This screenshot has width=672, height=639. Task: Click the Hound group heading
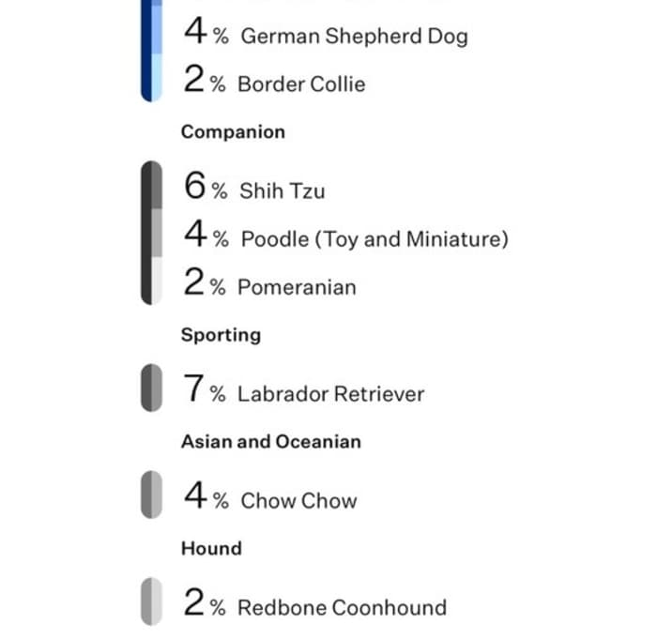(x=212, y=549)
